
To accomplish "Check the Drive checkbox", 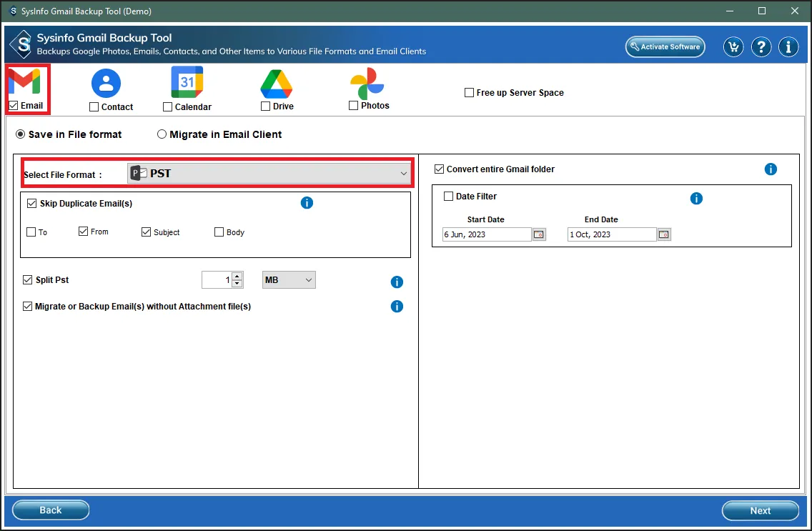I will point(265,106).
